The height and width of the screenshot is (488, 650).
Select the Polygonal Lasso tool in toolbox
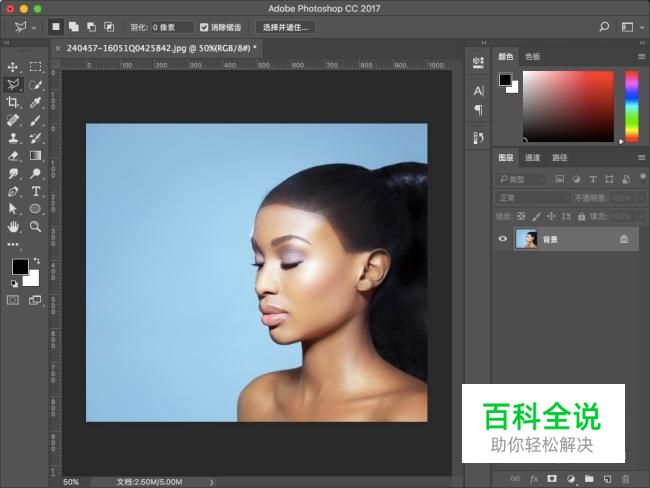(13, 85)
